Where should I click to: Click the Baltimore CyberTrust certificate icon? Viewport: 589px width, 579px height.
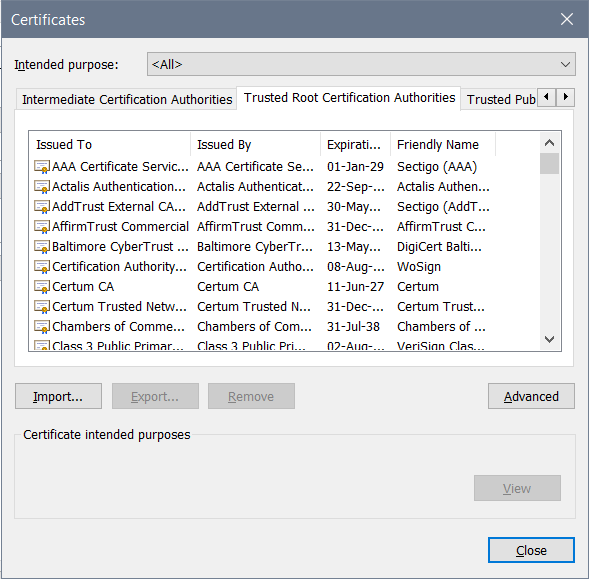pos(42,246)
